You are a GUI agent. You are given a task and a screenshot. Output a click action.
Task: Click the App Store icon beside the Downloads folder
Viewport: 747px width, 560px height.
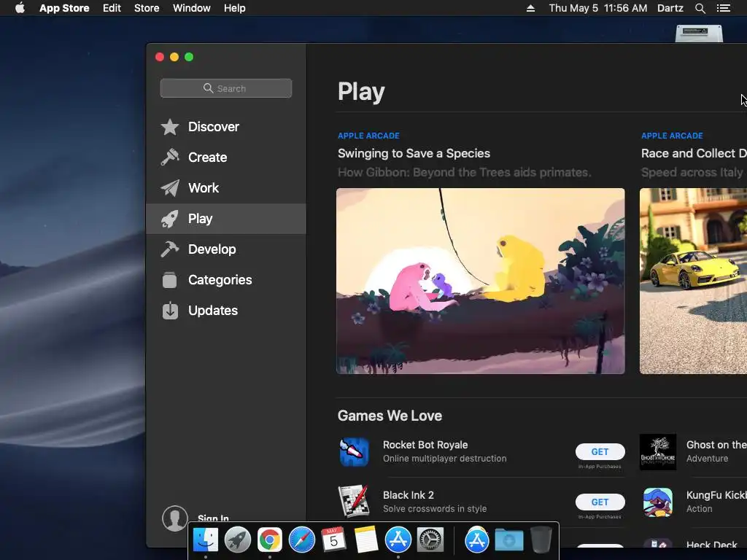click(x=477, y=540)
